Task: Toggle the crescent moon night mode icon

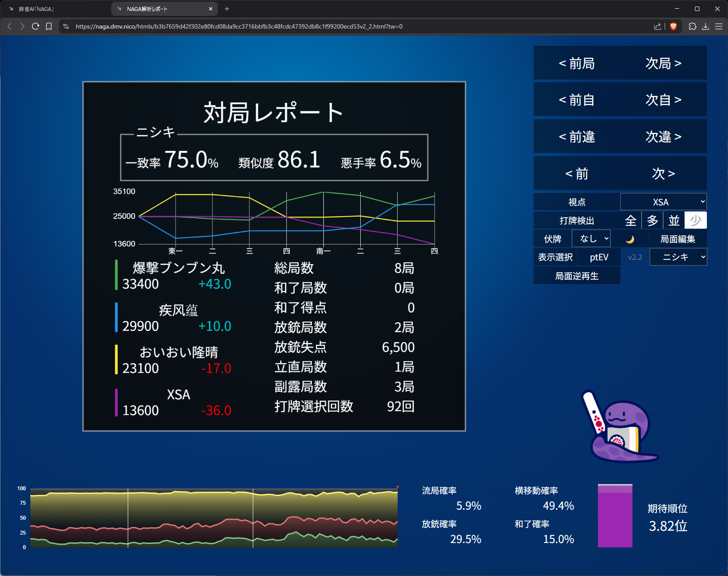Action: point(630,239)
